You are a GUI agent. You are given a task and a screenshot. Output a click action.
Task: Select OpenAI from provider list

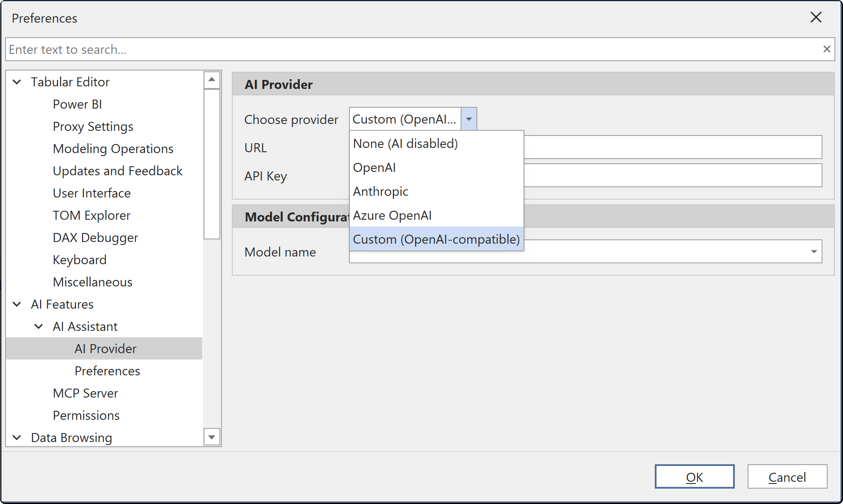tap(436, 167)
